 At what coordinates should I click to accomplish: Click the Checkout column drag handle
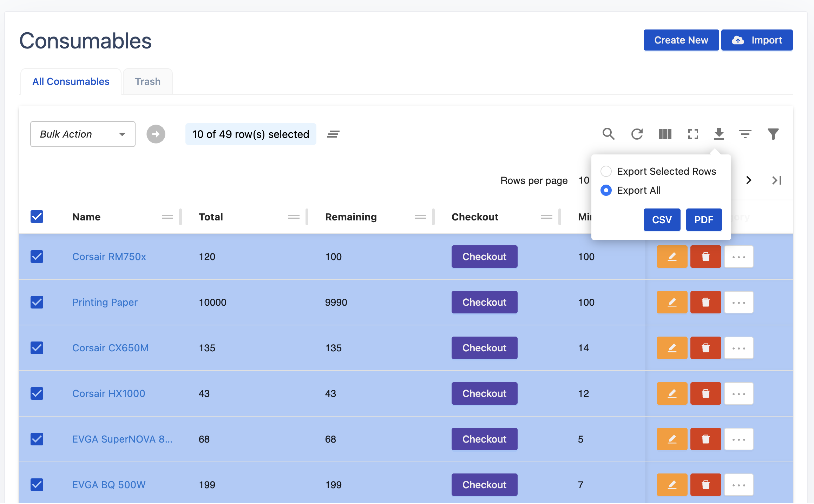[x=547, y=217]
